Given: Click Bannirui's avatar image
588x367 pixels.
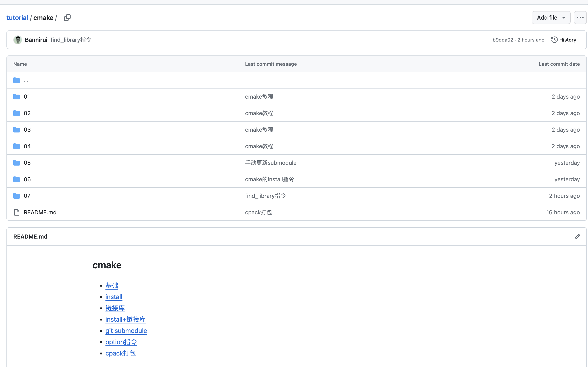Looking at the screenshot, I should tap(18, 40).
